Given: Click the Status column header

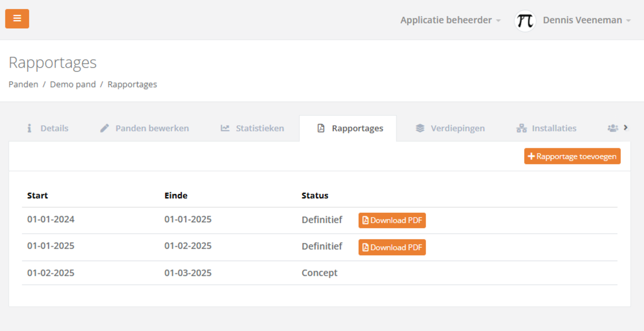Looking at the screenshot, I should pos(315,195).
